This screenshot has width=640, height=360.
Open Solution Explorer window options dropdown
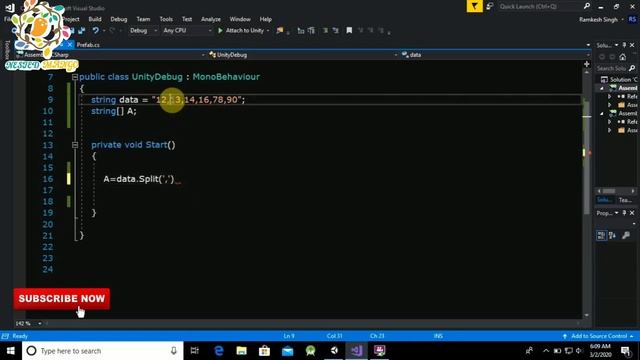[616, 45]
